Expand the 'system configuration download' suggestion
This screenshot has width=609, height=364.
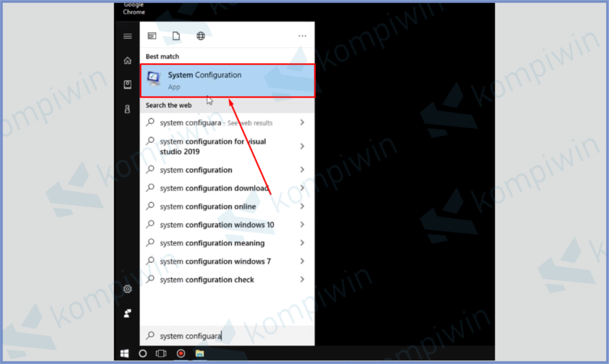303,188
